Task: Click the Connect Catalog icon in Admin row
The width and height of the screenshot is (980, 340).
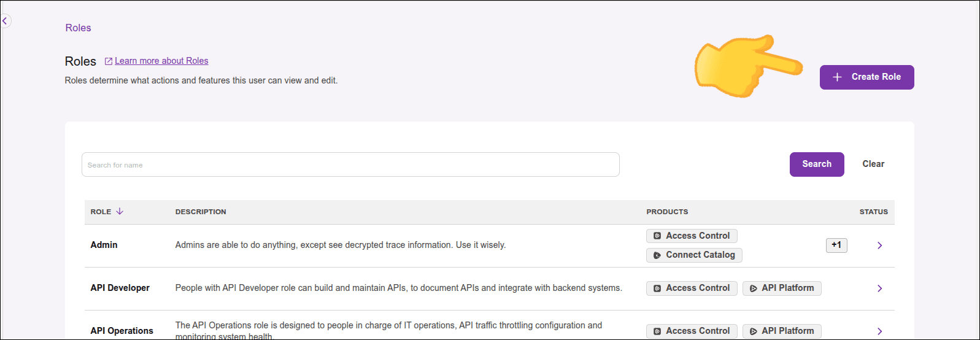Action: click(x=657, y=255)
